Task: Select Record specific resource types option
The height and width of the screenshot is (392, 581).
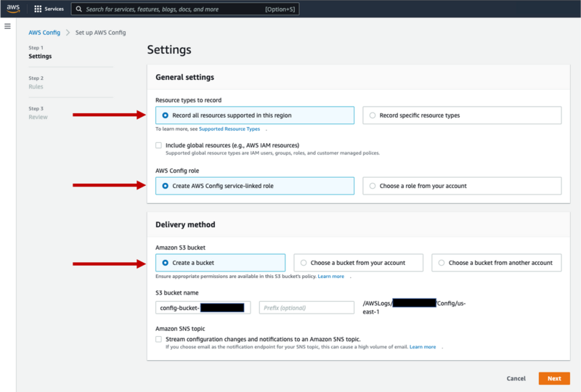Action: tap(462, 115)
